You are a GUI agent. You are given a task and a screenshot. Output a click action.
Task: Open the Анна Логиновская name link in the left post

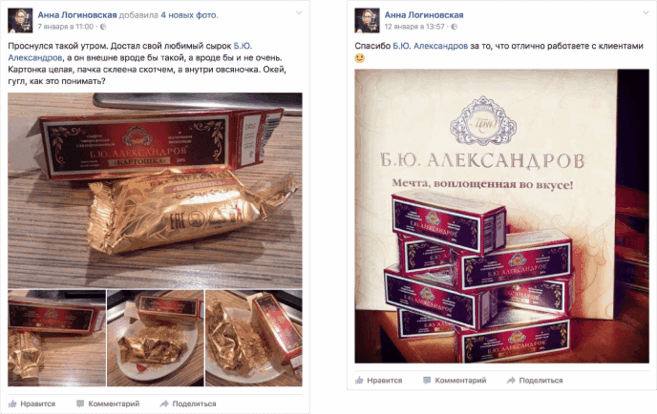point(77,15)
